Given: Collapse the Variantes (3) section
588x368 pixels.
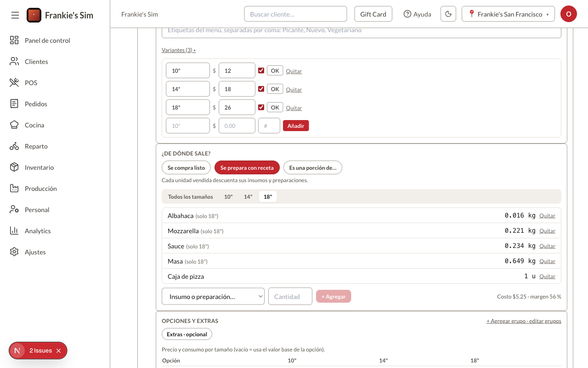Looking at the screenshot, I should pos(179,50).
